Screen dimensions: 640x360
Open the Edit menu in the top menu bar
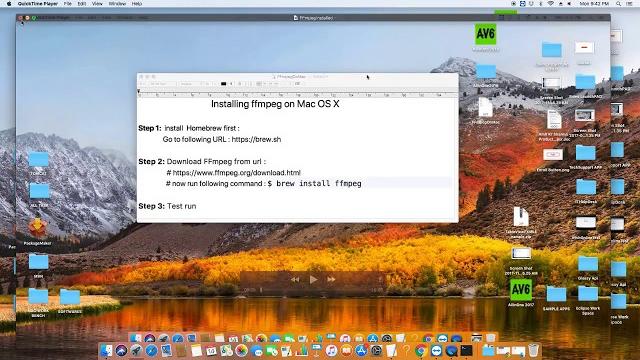point(82,3)
